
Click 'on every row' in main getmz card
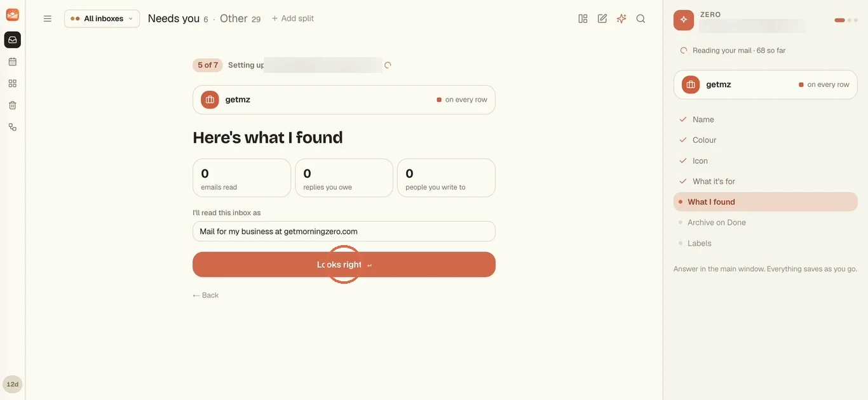pyautogui.click(x=462, y=100)
